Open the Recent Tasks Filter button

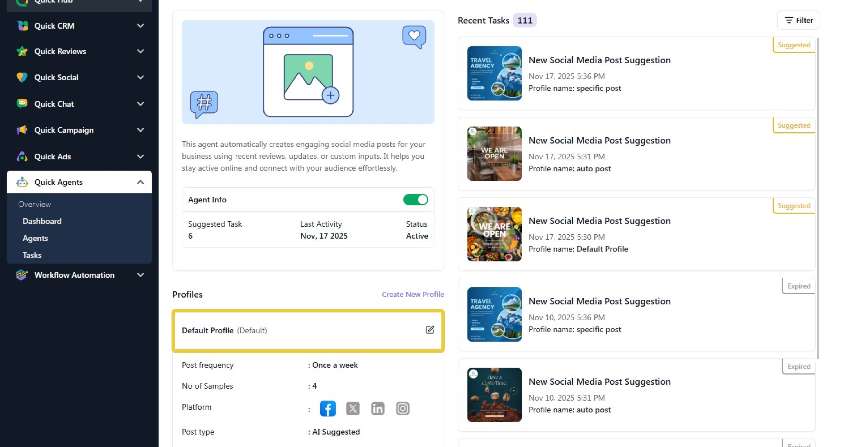tap(799, 20)
